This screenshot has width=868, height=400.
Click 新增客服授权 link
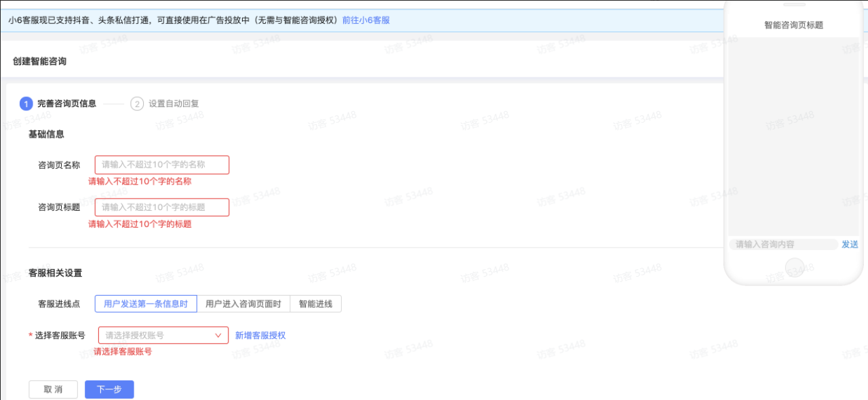click(x=260, y=335)
